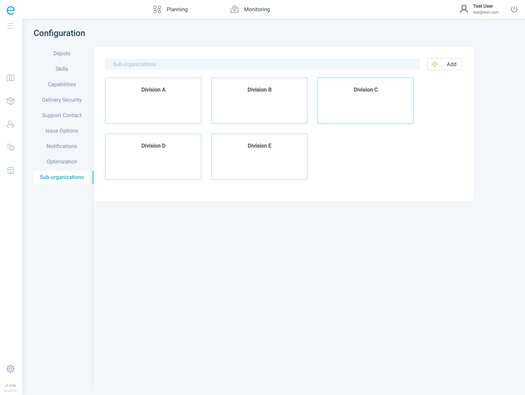This screenshot has height=395, width=525.
Task: Open Delivery Security settings tab
Action: click(62, 100)
